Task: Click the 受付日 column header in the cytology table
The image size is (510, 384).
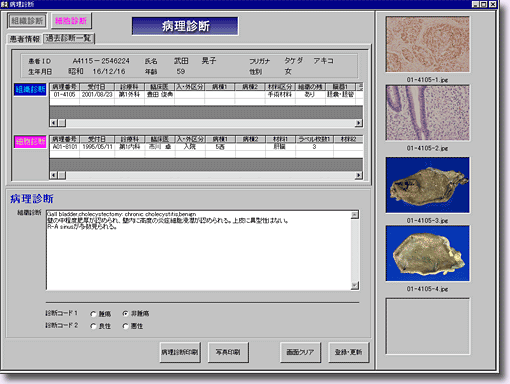Action: pyautogui.click(x=97, y=139)
